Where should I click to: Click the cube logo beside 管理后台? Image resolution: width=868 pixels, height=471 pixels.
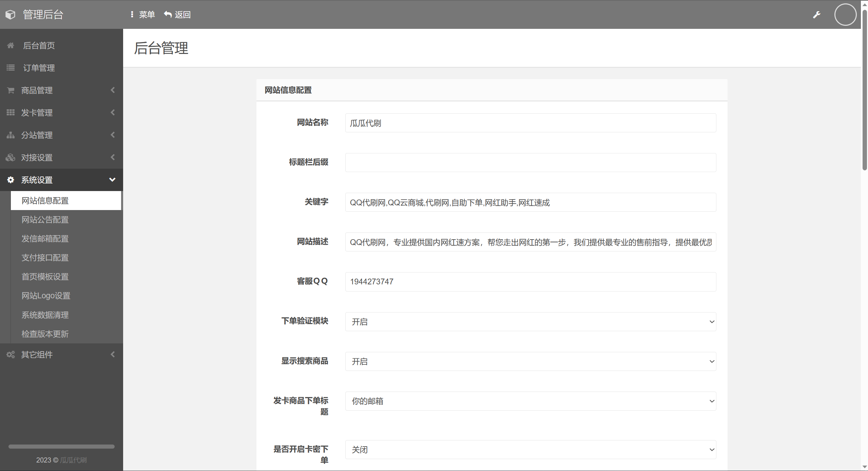click(11, 15)
